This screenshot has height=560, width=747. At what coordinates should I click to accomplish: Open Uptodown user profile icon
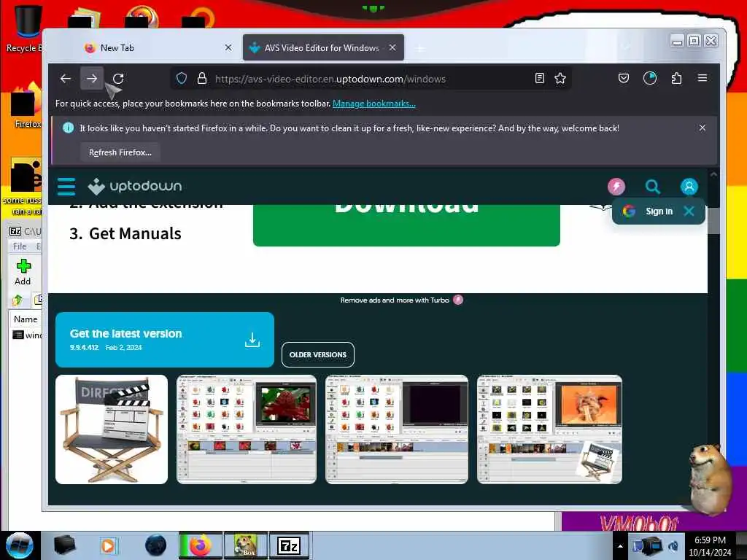click(x=689, y=186)
